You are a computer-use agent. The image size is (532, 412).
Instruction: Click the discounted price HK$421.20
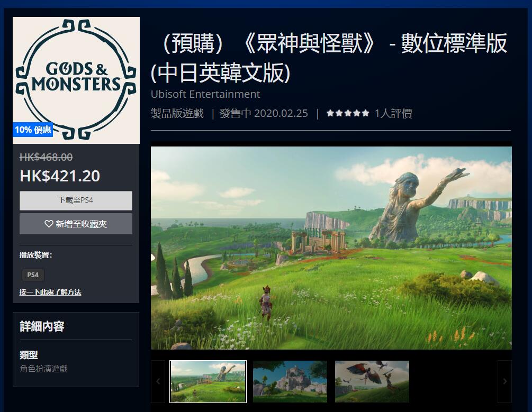[60, 176]
